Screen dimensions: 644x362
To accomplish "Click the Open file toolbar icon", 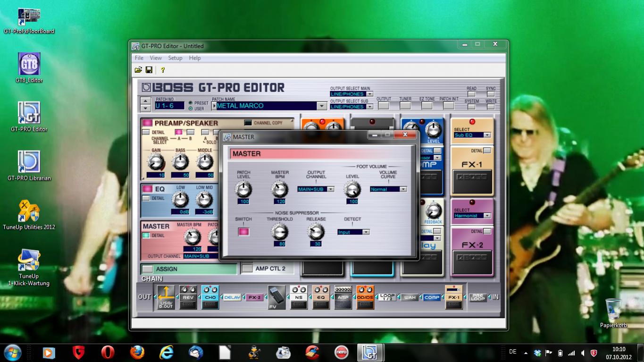I will (x=138, y=70).
